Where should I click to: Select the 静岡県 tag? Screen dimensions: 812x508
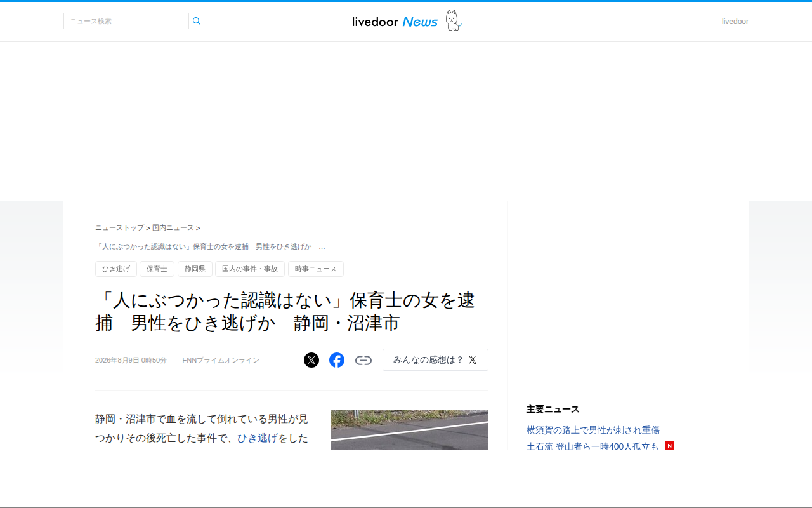click(x=195, y=269)
